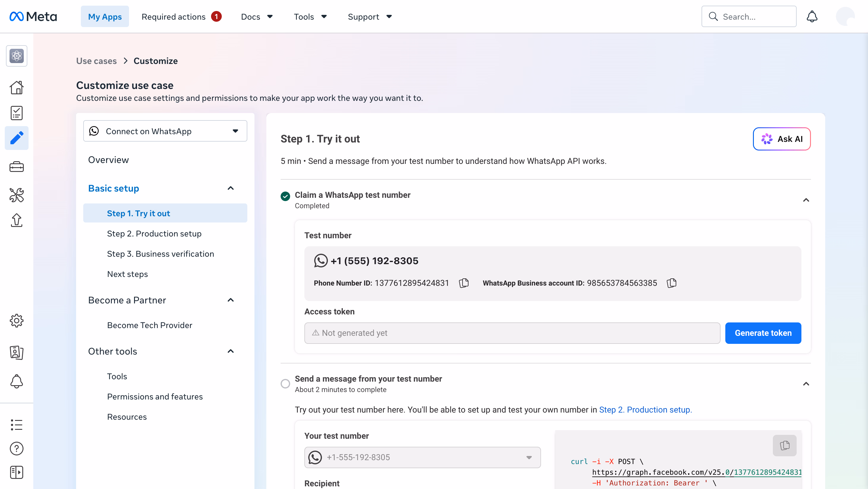Open the Your test number dropdown
The width and height of the screenshot is (868, 489).
(x=422, y=457)
